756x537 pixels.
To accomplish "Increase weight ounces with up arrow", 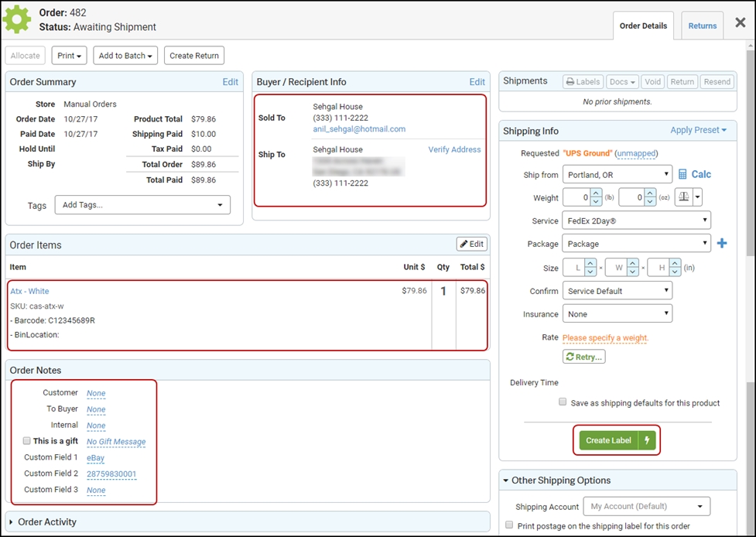I will point(650,193).
